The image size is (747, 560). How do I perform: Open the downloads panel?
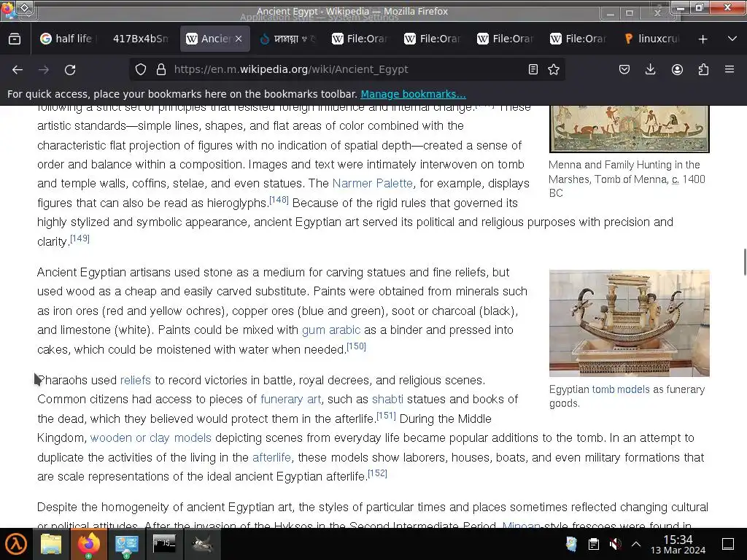(x=650, y=69)
